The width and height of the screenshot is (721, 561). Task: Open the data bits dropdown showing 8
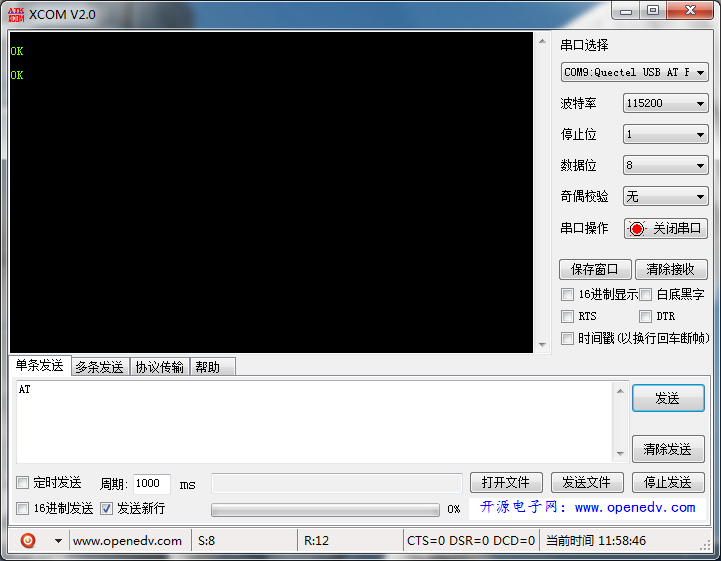tap(665, 165)
